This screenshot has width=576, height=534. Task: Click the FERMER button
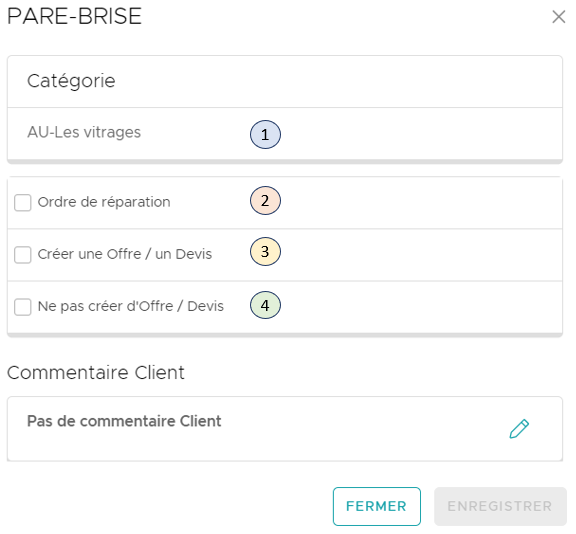377,506
